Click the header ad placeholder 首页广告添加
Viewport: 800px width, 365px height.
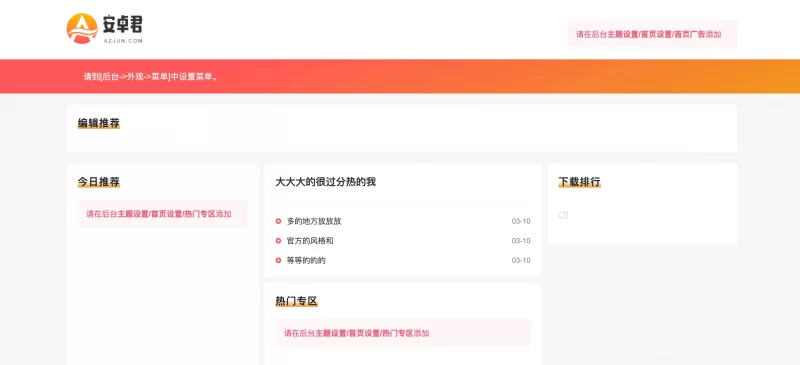(x=652, y=34)
